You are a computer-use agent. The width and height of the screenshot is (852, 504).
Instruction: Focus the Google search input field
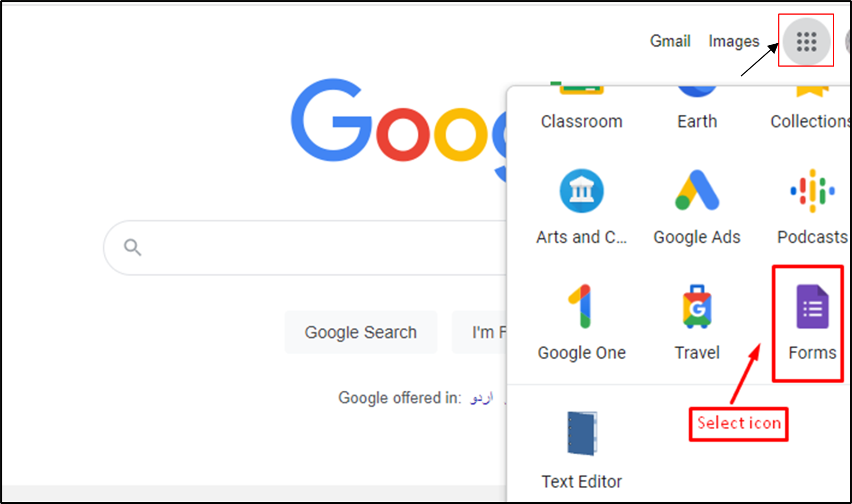pos(305,248)
